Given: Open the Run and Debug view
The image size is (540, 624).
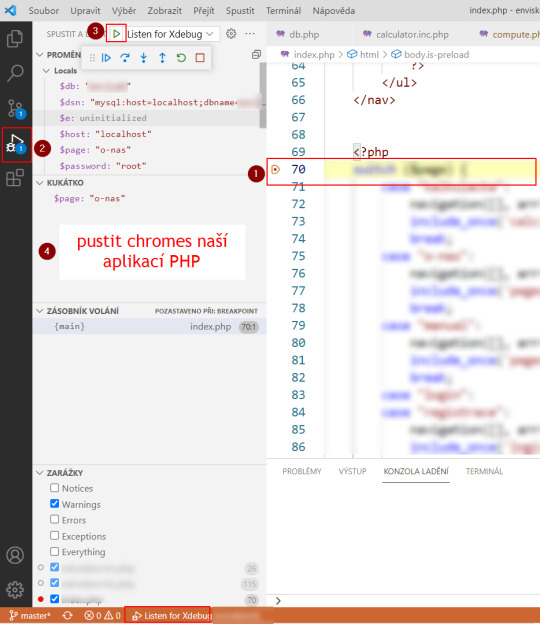Looking at the screenshot, I should (x=16, y=144).
